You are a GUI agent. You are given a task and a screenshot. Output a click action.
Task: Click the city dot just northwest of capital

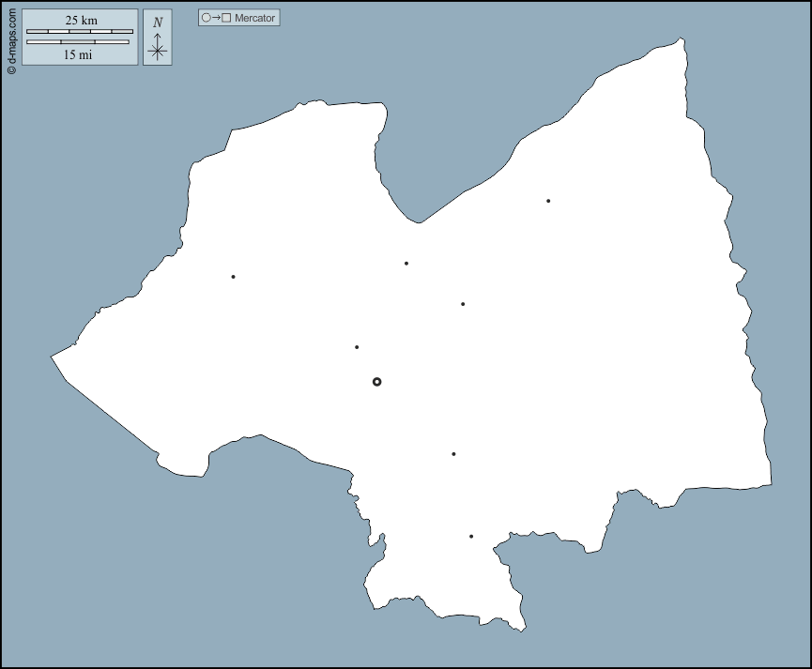click(x=357, y=347)
